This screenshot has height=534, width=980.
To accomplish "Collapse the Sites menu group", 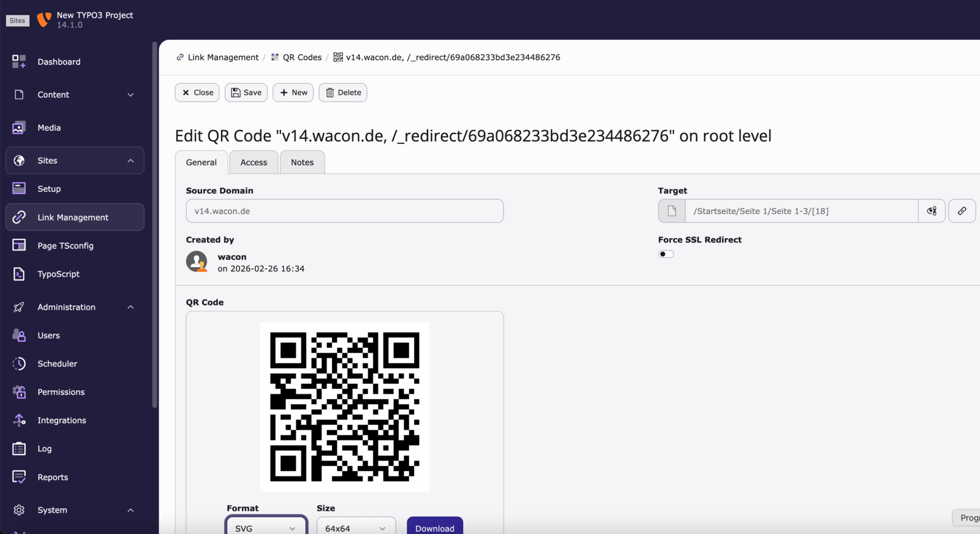I will (130, 160).
